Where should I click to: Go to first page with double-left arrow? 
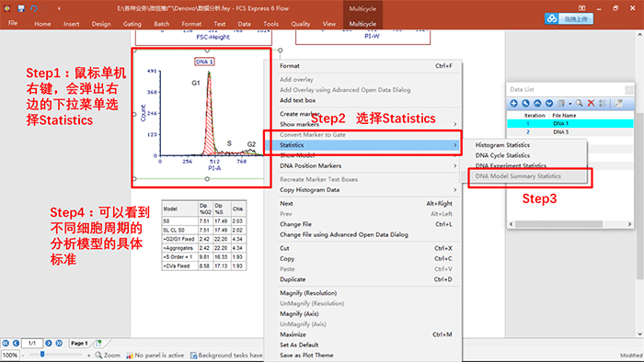6,343
